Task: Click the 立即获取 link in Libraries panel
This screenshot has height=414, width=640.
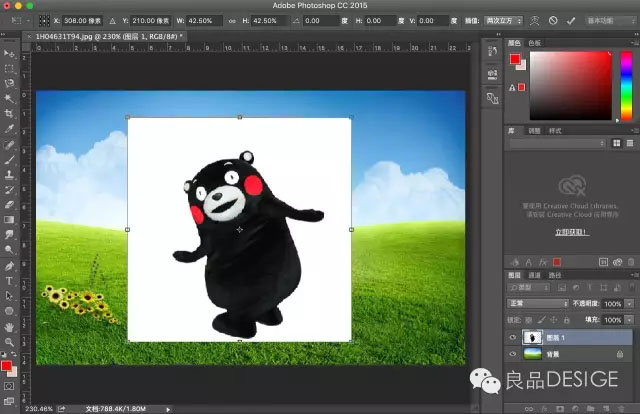Action: click(572, 232)
